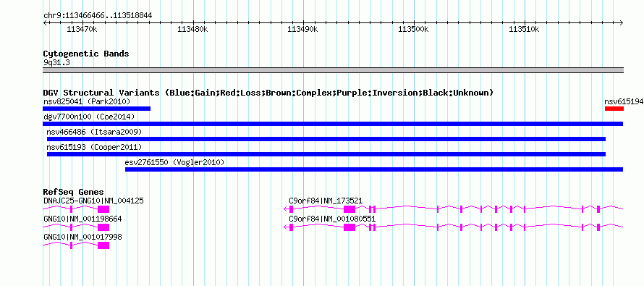Click the large exon of GNG10 NM_001017998
Viewport: 644px width, 286px height.
tap(103, 245)
